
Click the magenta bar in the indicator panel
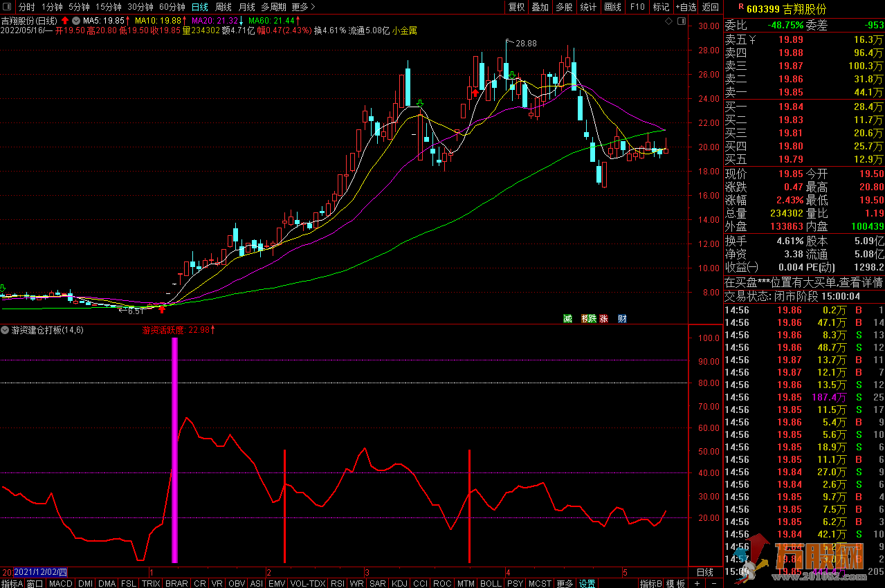click(x=174, y=450)
